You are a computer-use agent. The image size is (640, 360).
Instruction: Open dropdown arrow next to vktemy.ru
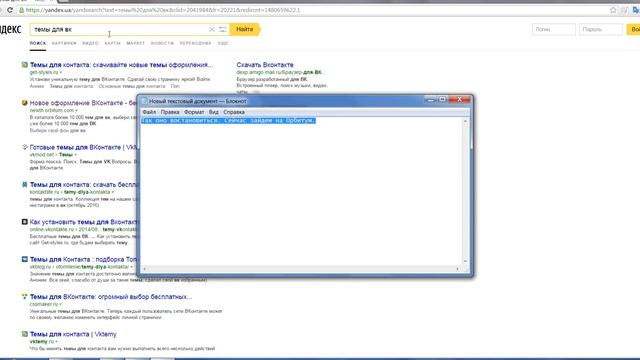[x=56, y=342]
